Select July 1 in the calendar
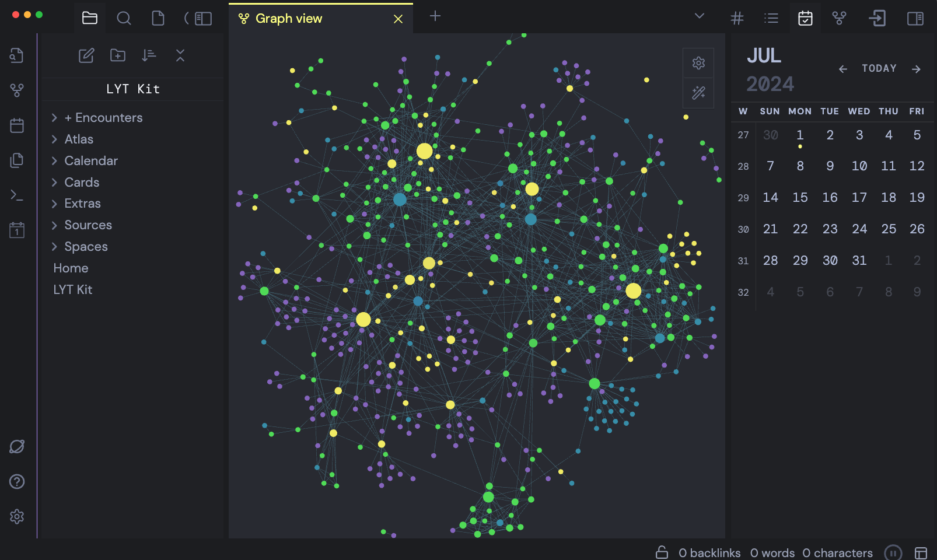The height and width of the screenshot is (560, 937). click(x=800, y=135)
